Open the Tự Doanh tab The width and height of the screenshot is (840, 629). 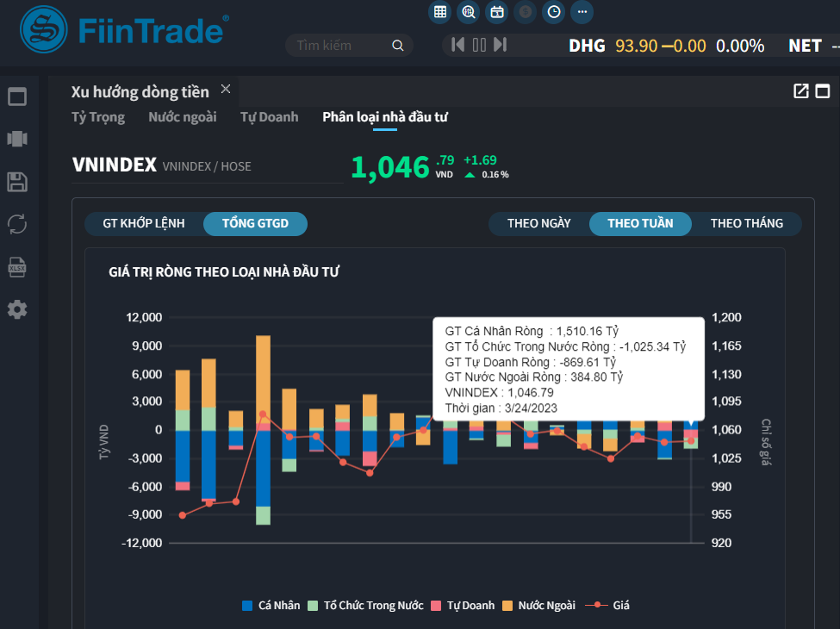(x=269, y=117)
